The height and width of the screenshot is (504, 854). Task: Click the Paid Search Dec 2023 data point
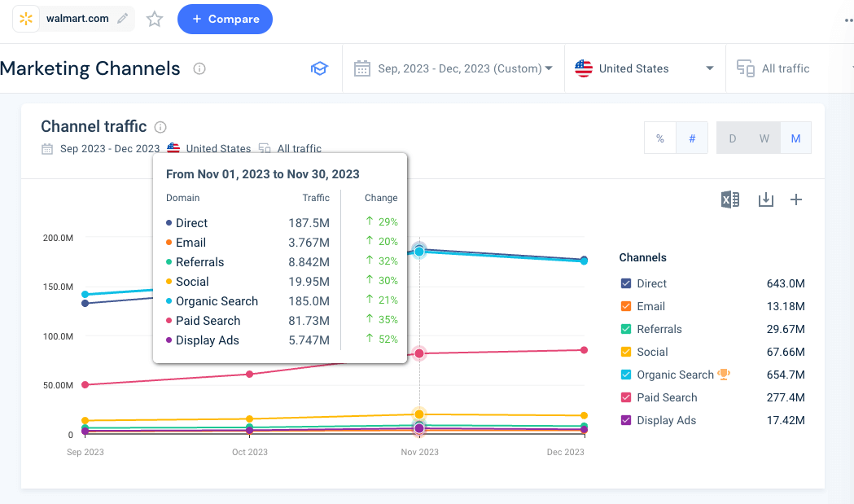[584, 350]
